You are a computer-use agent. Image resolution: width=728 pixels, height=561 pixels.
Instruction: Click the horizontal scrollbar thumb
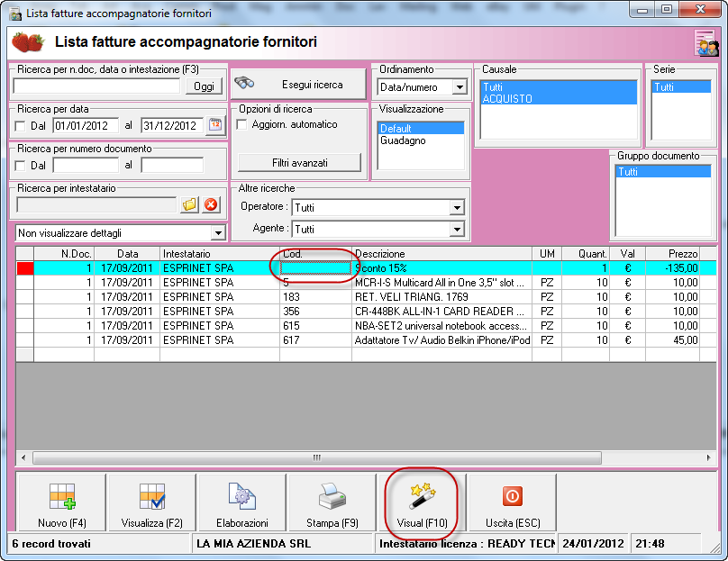317,457
